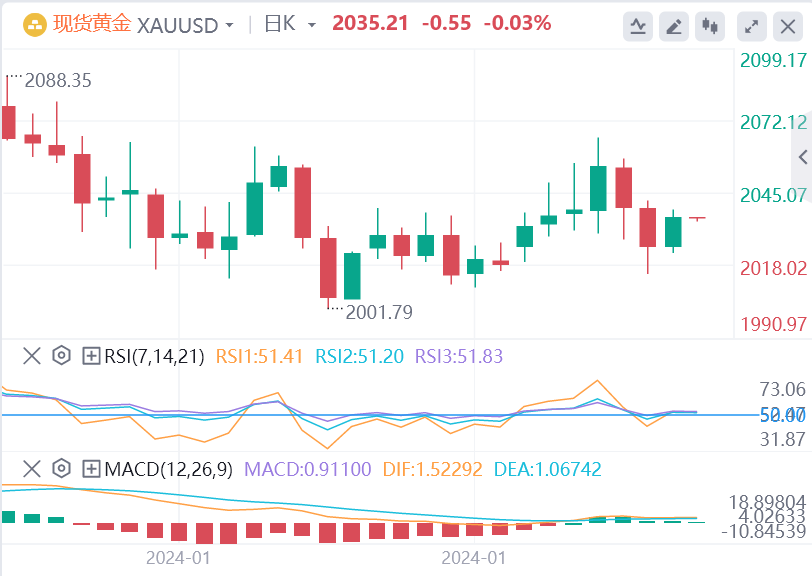Close the chart panel with X
Image resolution: width=812 pixels, height=576 pixels.
(787, 26)
